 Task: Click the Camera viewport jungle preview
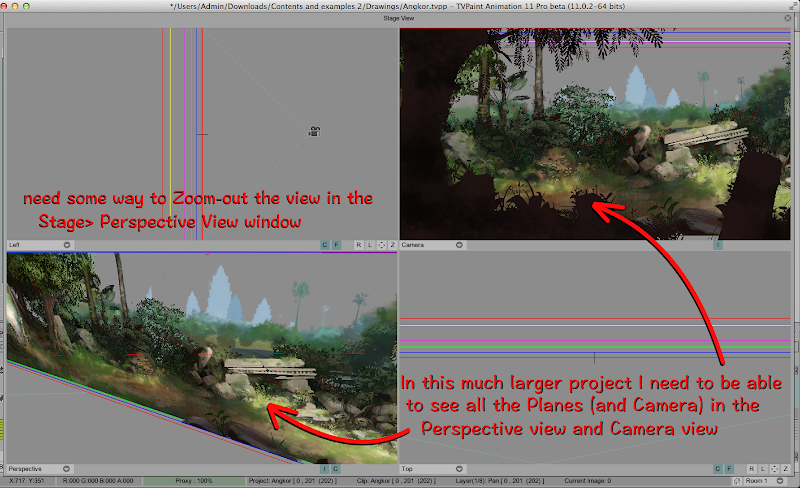595,134
